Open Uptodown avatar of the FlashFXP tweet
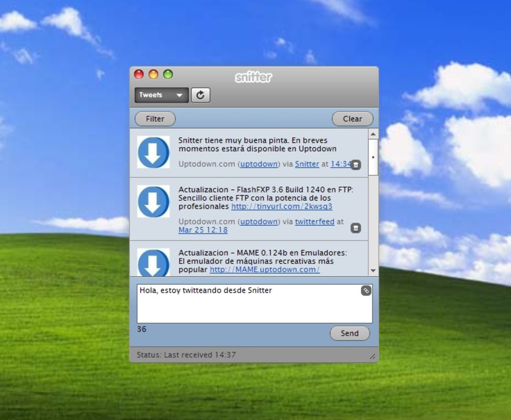The height and width of the screenshot is (420, 511). click(153, 202)
